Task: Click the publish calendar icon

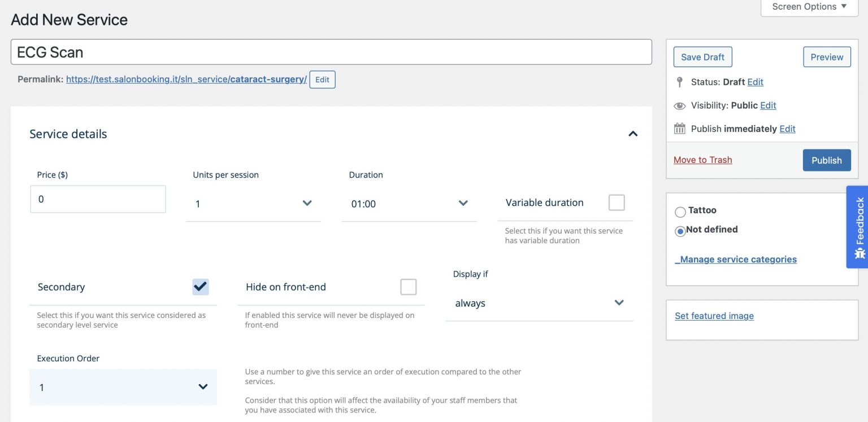Action: (x=680, y=129)
